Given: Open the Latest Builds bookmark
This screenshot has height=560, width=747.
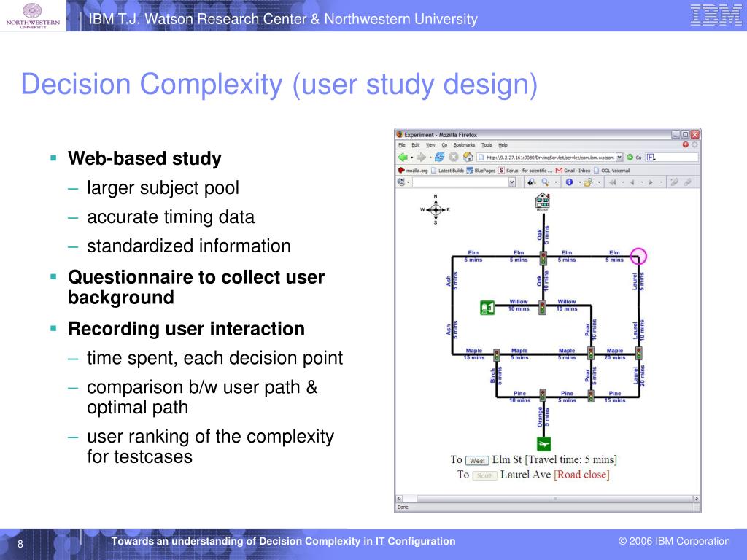Looking at the screenshot, I should tap(447, 171).
